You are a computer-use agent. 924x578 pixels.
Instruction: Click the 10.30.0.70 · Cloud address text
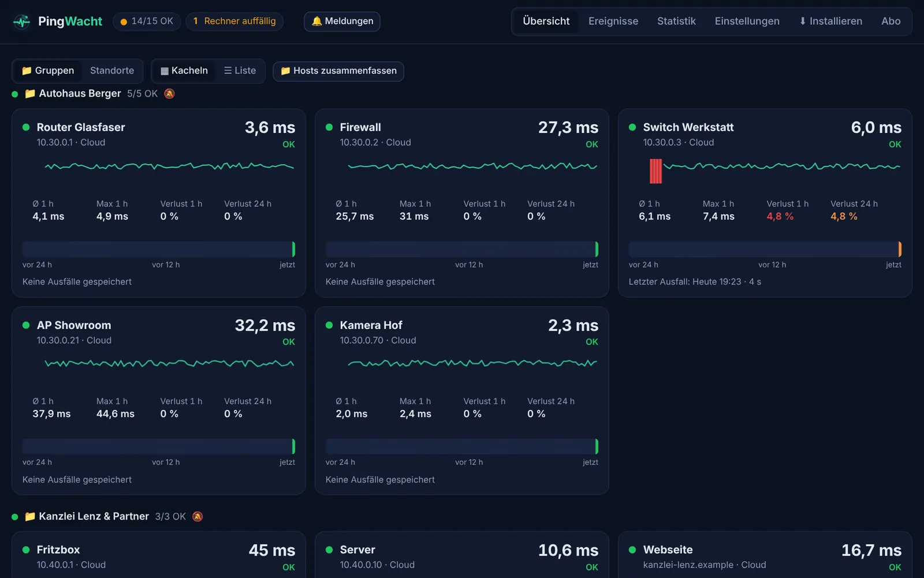tap(378, 340)
